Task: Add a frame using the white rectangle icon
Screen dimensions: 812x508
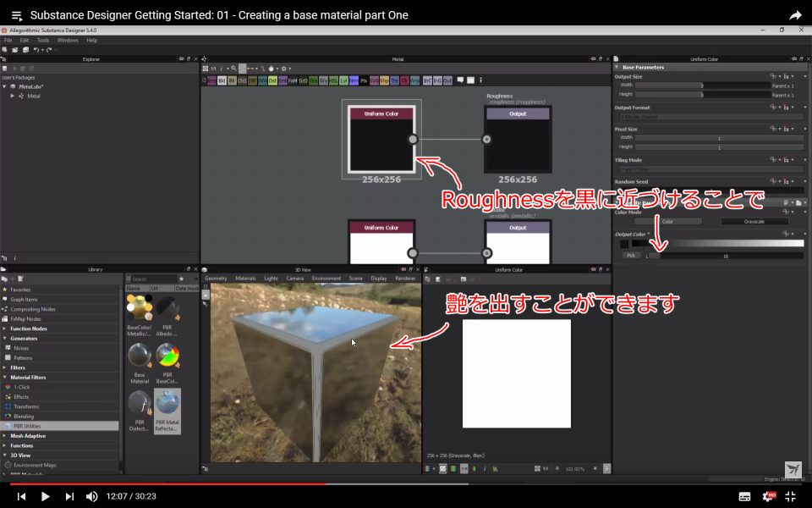Action: [x=470, y=80]
